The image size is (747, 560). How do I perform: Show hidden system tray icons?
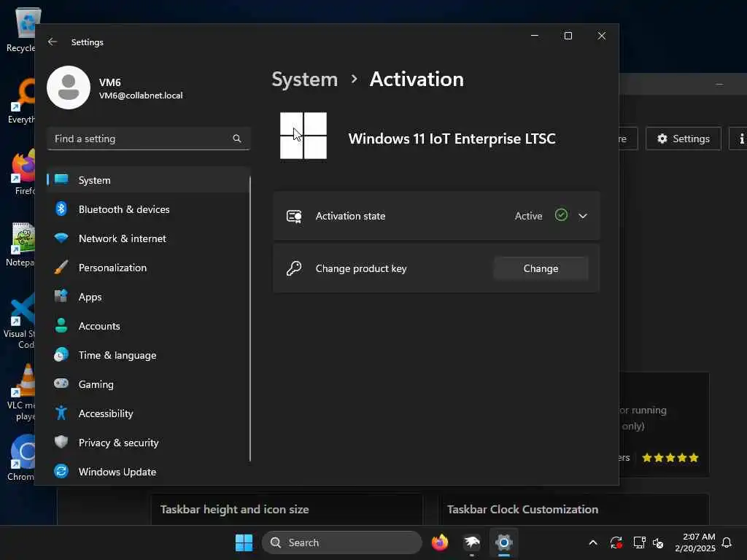[x=593, y=542]
